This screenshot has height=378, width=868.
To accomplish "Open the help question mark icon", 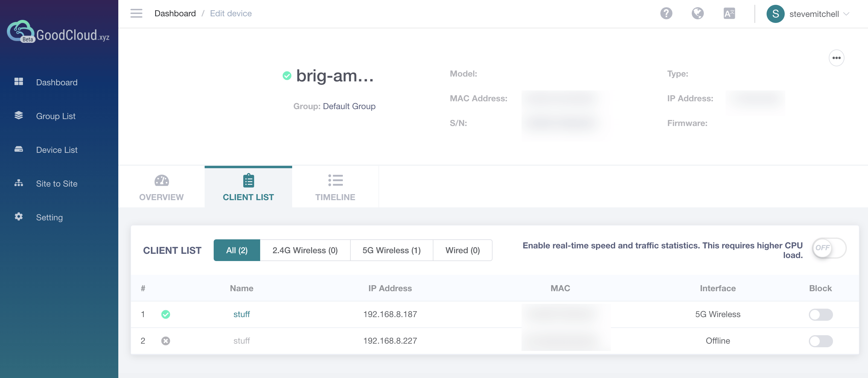I will pyautogui.click(x=666, y=14).
